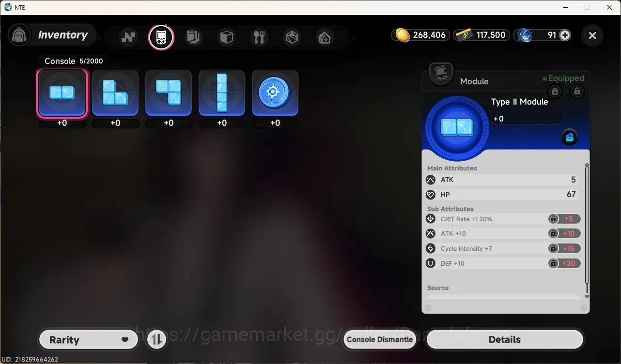Screen dimensions: 621x364
Task: Select the round compass console item
Action: [x=275, y=93]
